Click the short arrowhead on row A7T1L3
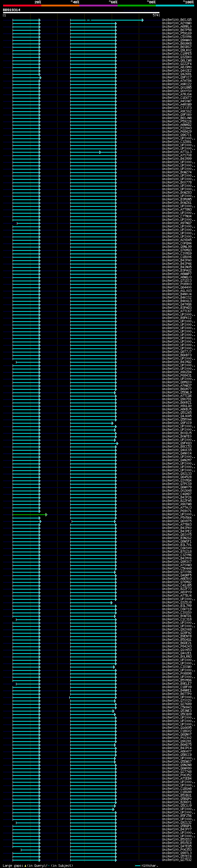This screenshot has height=868, width=197. [x=100, y=152]
